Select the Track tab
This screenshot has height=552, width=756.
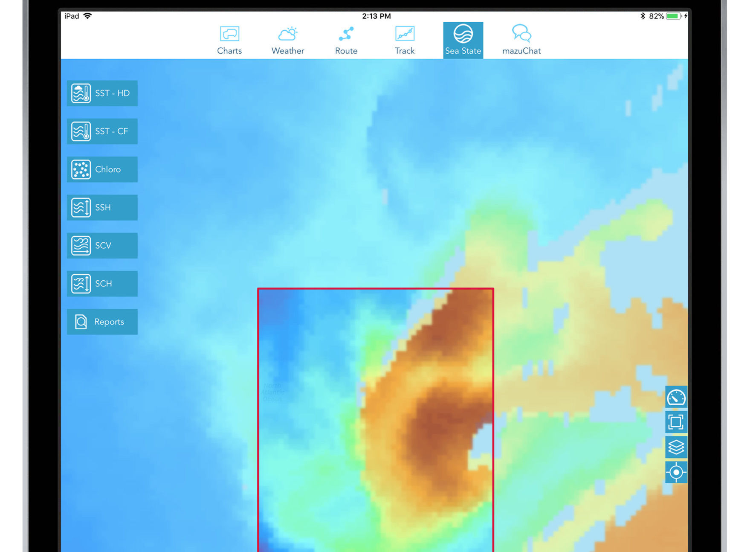click(404, 41)
